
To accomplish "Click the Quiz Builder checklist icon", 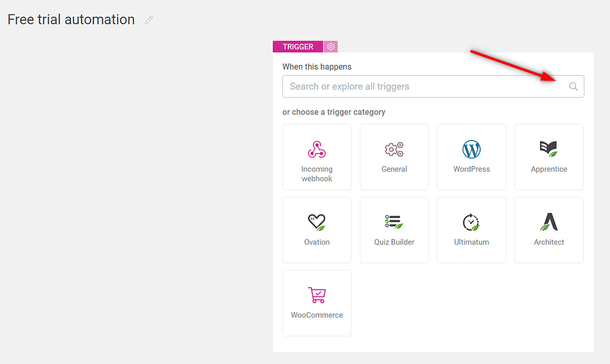I will (x=394, y=222).
